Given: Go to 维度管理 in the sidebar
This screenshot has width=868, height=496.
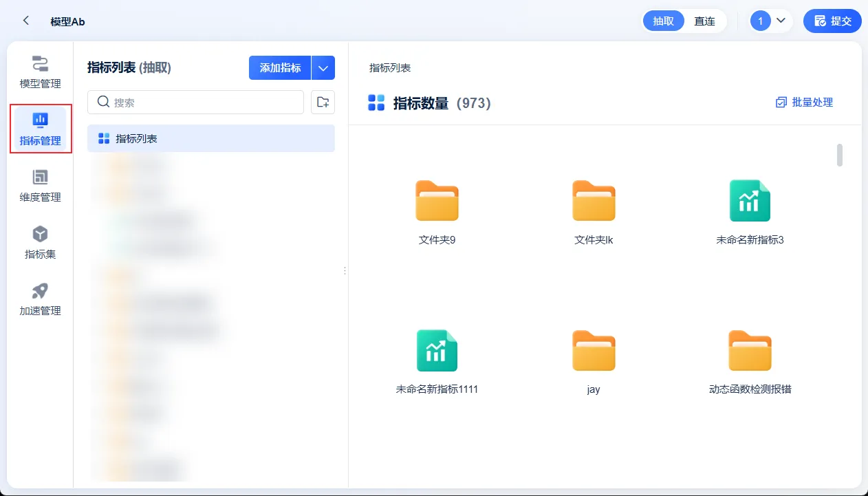Looking at the screenshot, I should coord(40,186).
